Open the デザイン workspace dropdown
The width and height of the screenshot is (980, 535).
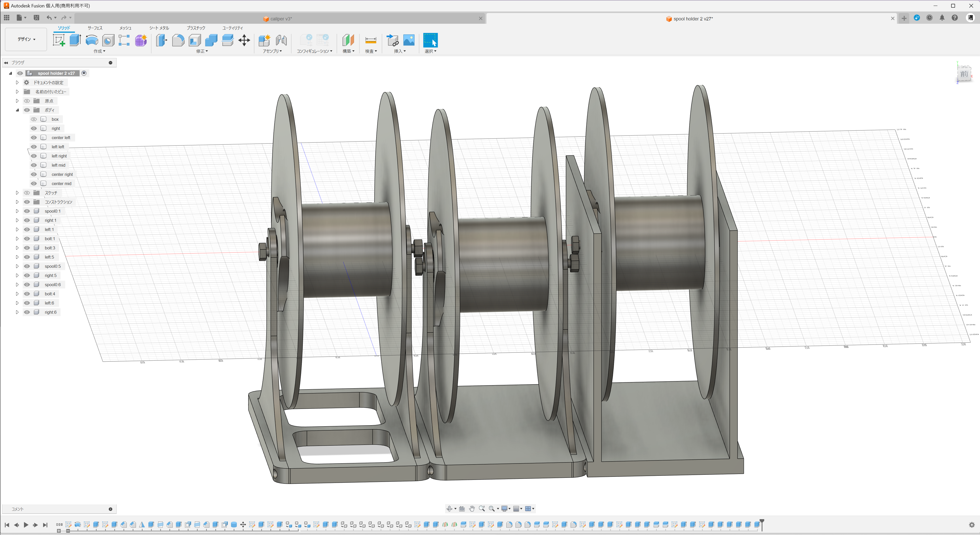coord(26,39)
